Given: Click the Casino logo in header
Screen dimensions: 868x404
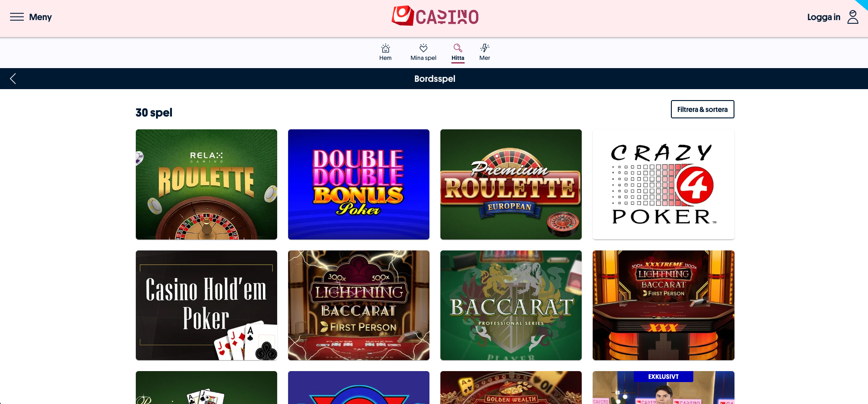Looking at the screenshot, I should click(x=435, y=16).
